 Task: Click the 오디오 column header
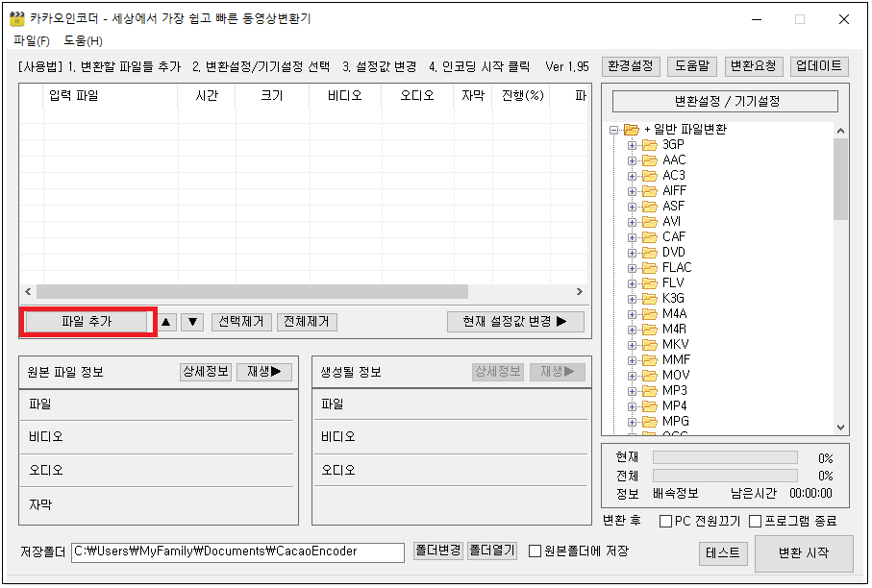(x=417, y=95)
